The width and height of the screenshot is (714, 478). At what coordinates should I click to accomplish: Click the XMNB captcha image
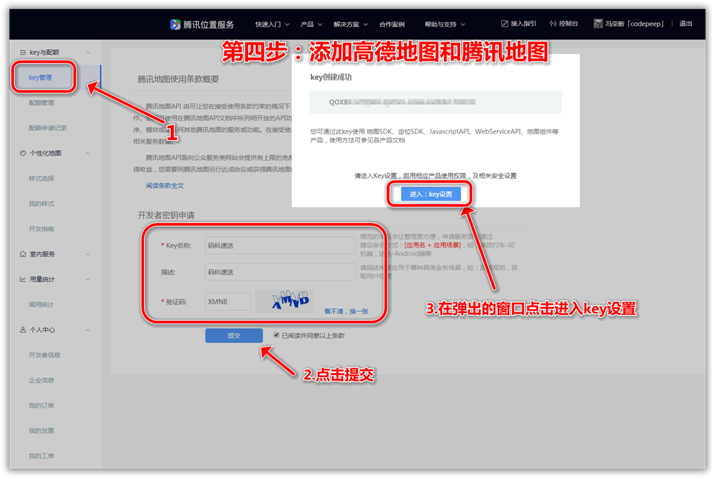click(284, 301)
